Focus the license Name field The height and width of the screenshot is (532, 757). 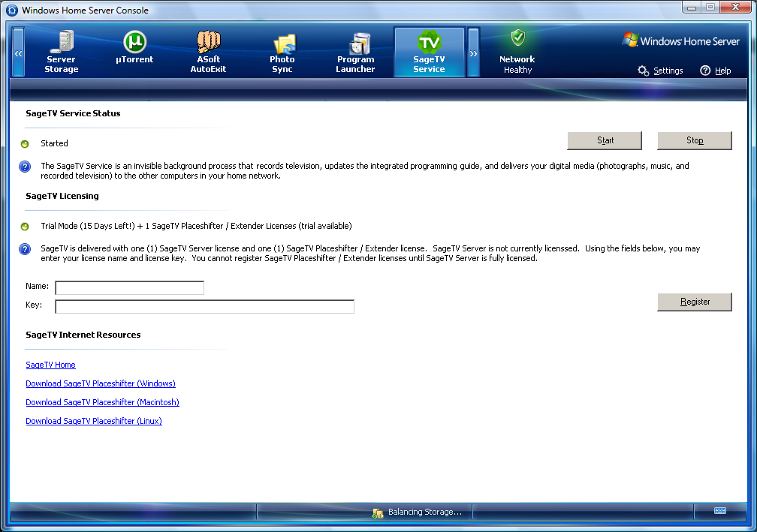(129, 287)
